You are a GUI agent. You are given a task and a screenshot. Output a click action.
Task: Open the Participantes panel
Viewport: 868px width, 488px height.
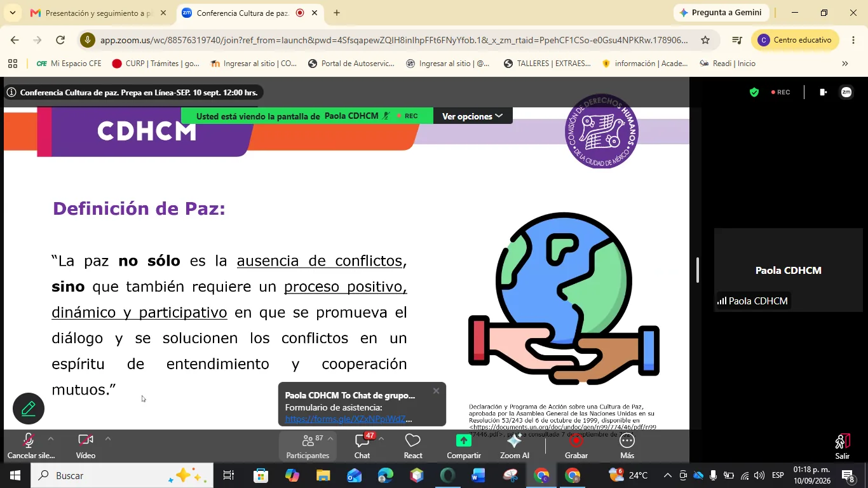pyautogui.click(x=308, y=446)
